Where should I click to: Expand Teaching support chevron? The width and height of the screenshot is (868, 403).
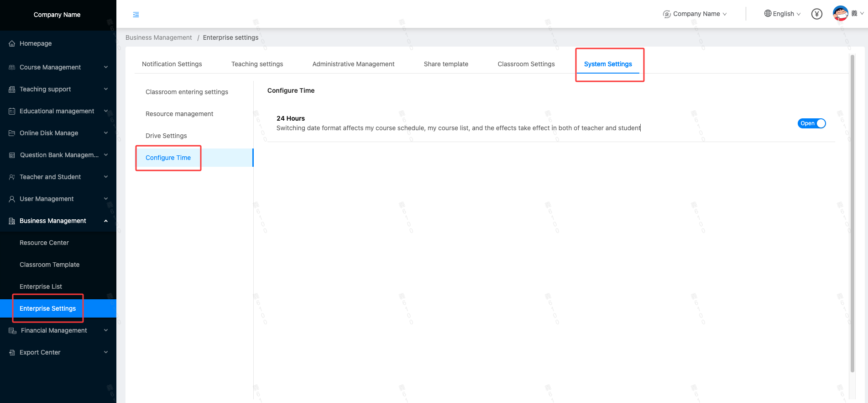click(x=106, y=89)
